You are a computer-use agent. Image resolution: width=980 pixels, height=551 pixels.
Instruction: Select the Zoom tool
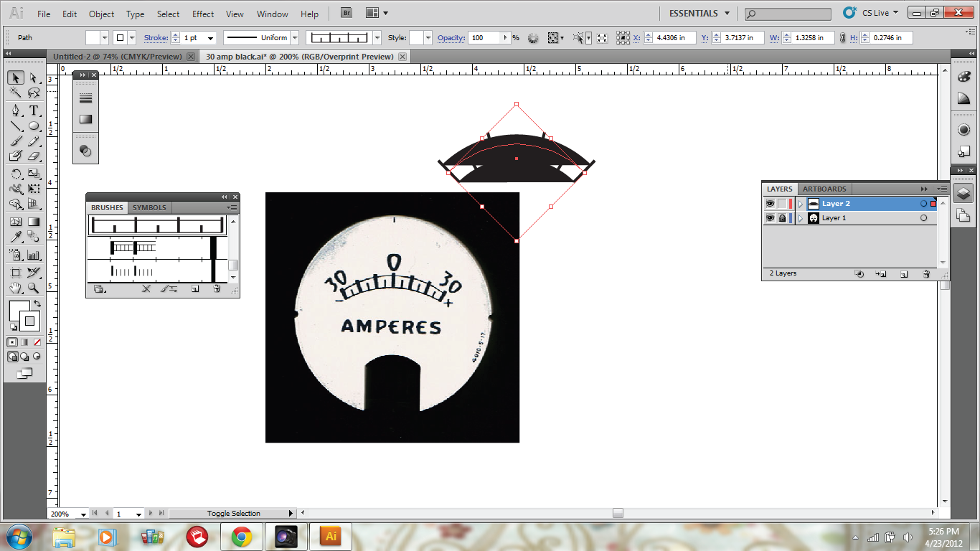point(34,288)
